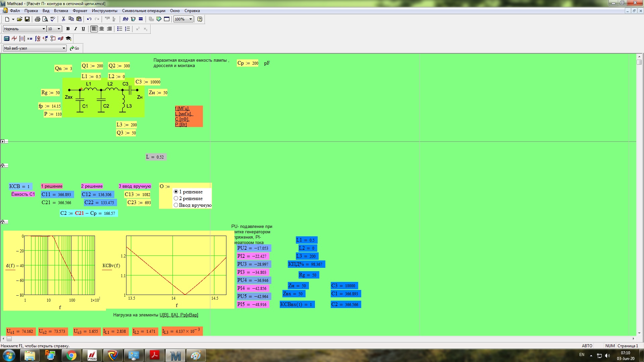Screen dimensions: 644x362
Task: Open the Calculus palette
Action: (x=38, y=39)
